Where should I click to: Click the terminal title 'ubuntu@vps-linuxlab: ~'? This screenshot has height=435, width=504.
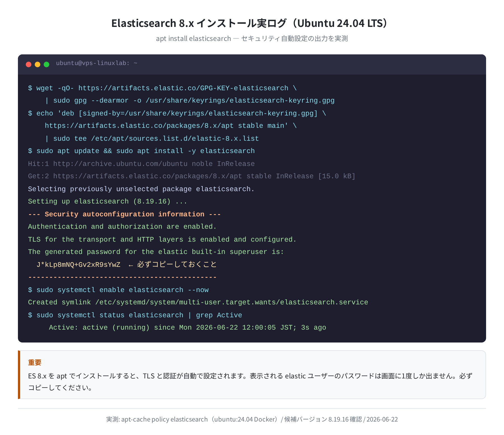pyautogui.click(x=97, y=63)
